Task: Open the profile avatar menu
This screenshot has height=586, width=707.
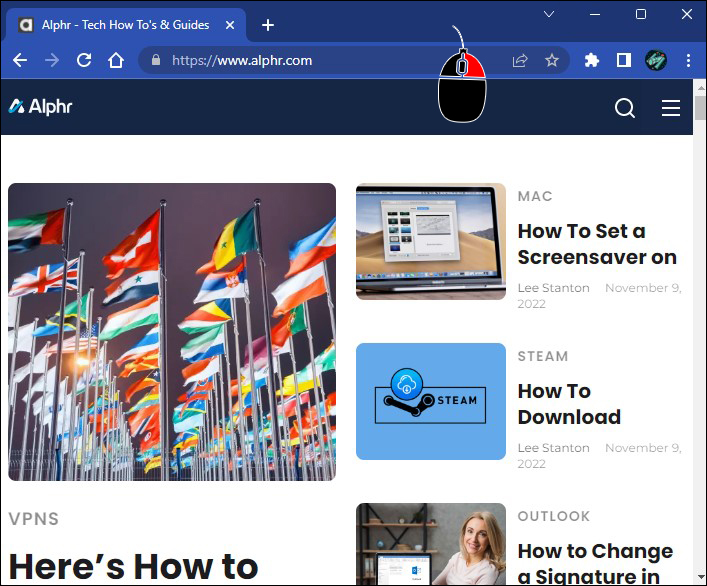Action: point(656,60)
